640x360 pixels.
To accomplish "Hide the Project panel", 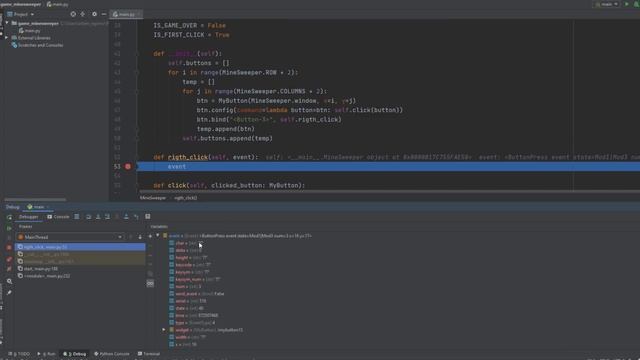I will tap(104, 14).
